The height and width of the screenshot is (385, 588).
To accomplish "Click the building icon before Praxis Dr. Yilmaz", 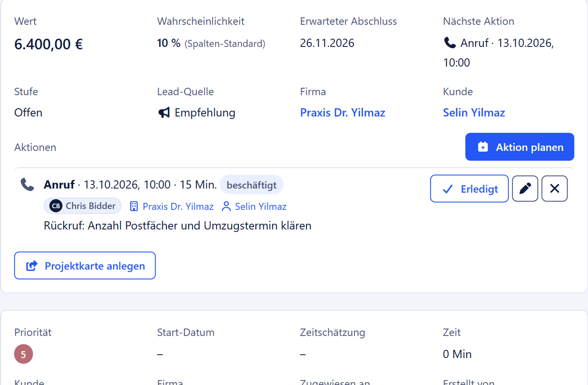I will (134, 207).
